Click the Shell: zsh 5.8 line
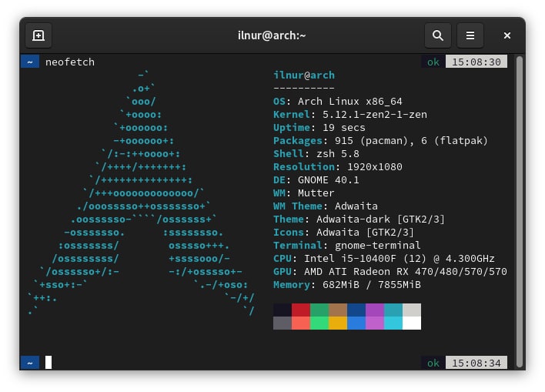Image resolution: width=545 pixels, height=392 pixels. (x=316, y=154)
